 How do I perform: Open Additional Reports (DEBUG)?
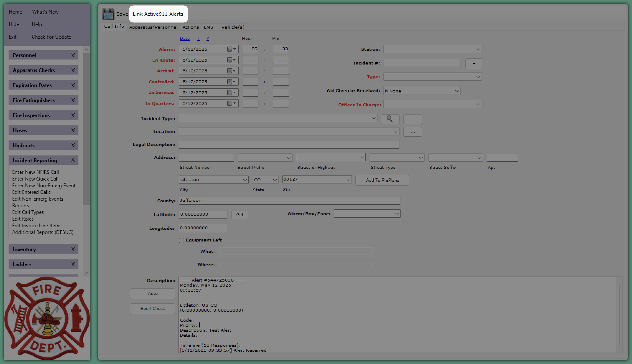[43, 232]
